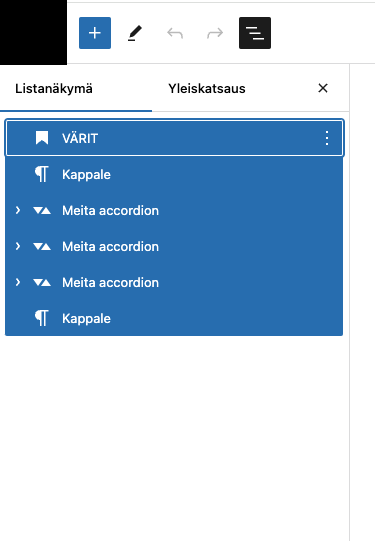This screenshot has height=541, width=375.
Task: Click the black site logo square
Action: (x=33, y=32)
